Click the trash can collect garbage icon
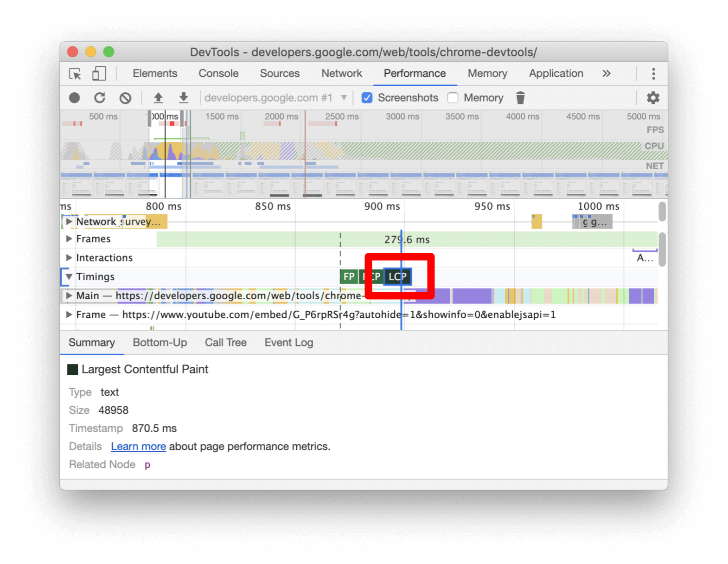Viewport: 728px width, 564px height. click(520, 98)
